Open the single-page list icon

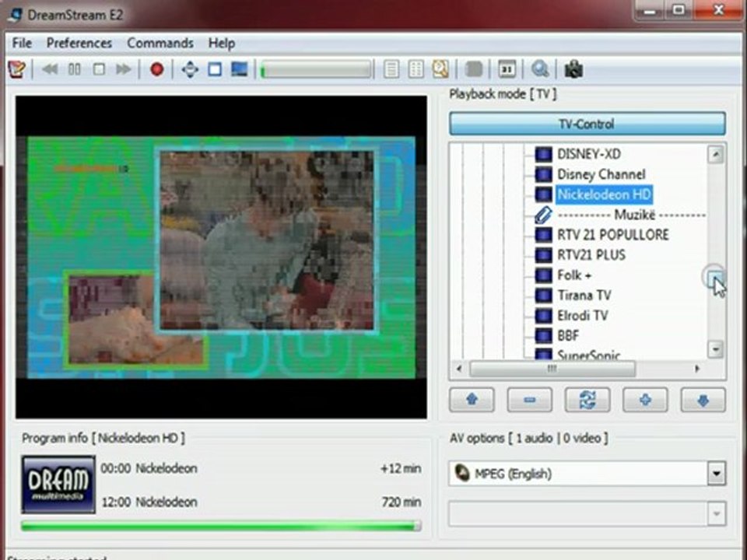click(391, 69)
